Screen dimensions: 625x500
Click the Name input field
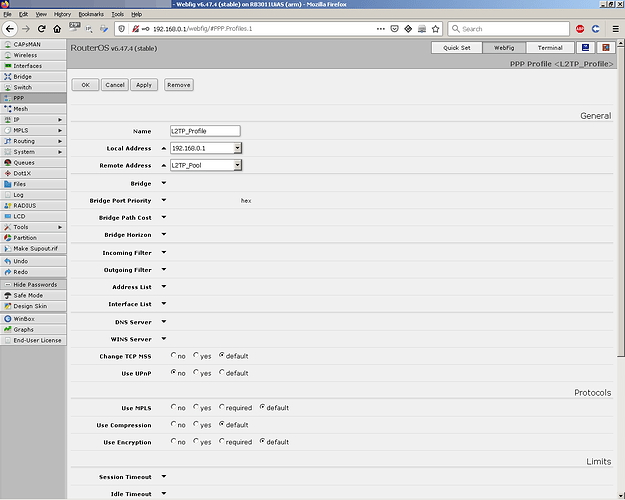(x=205, y=131)
